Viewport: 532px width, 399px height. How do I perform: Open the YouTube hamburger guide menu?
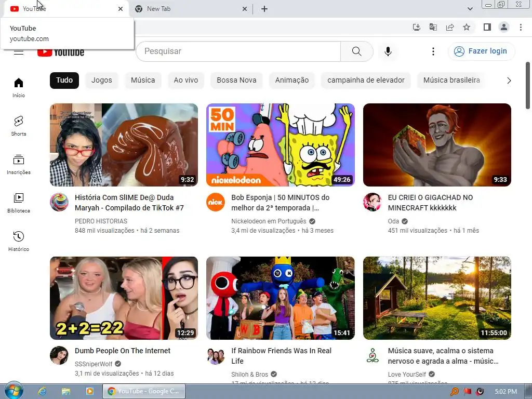19,52
